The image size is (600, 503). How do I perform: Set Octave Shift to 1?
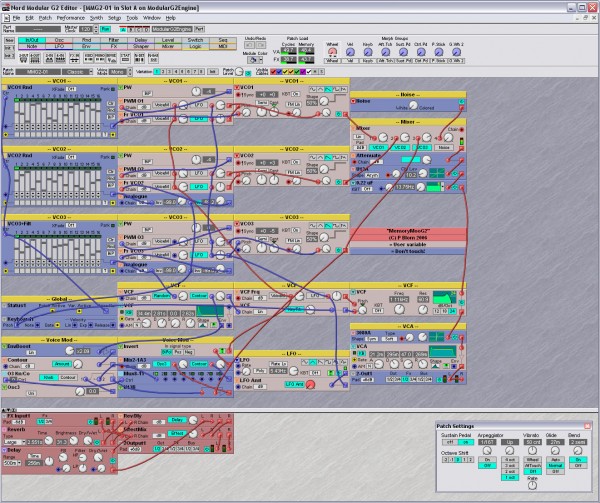(x=464, y=459)
